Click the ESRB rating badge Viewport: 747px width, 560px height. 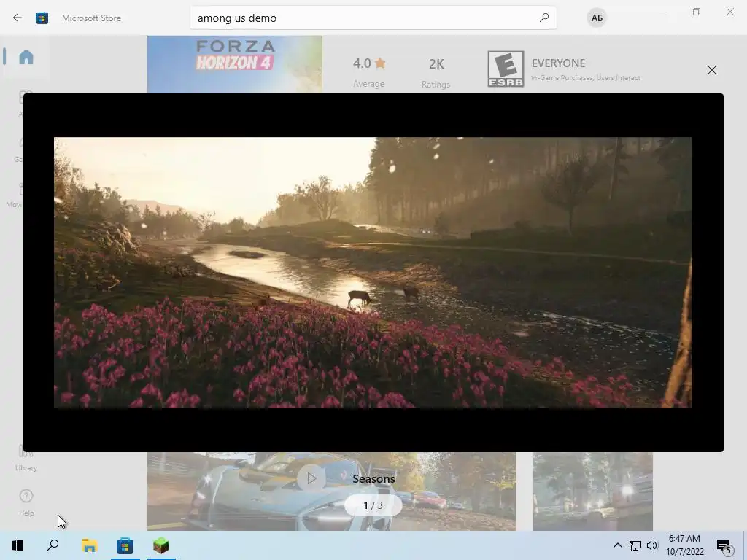point(506,69)
